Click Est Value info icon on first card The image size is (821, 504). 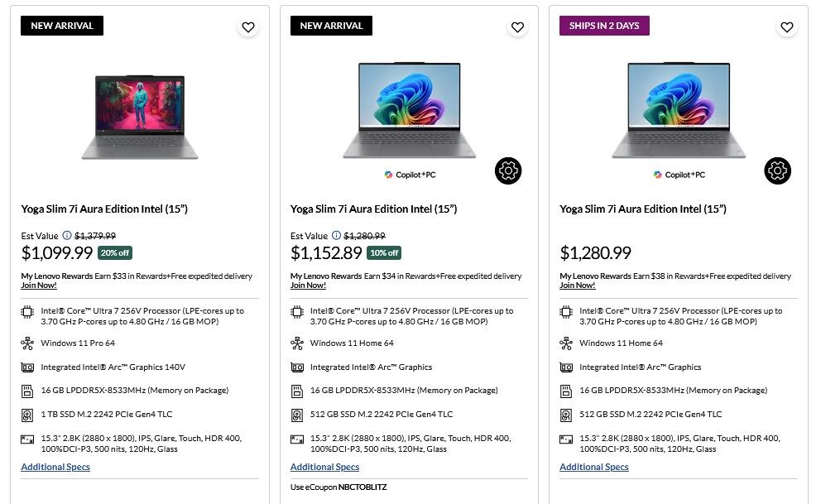point(67,236)
